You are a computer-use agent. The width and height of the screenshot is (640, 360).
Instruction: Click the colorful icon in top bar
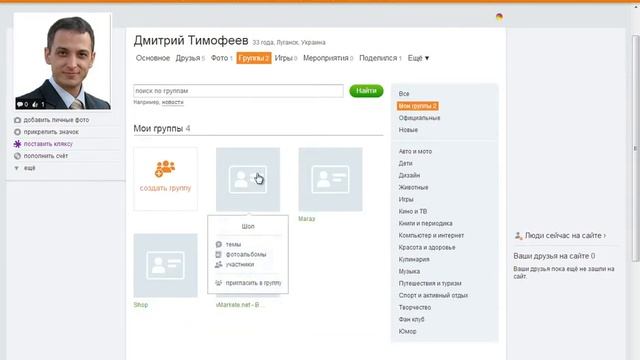coord(499,17)
